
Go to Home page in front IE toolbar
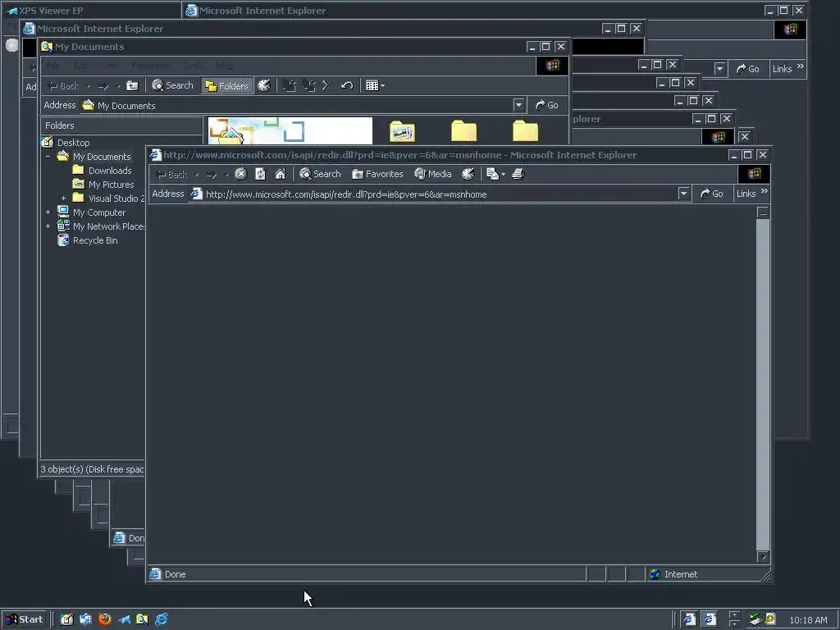coord(281,174)
